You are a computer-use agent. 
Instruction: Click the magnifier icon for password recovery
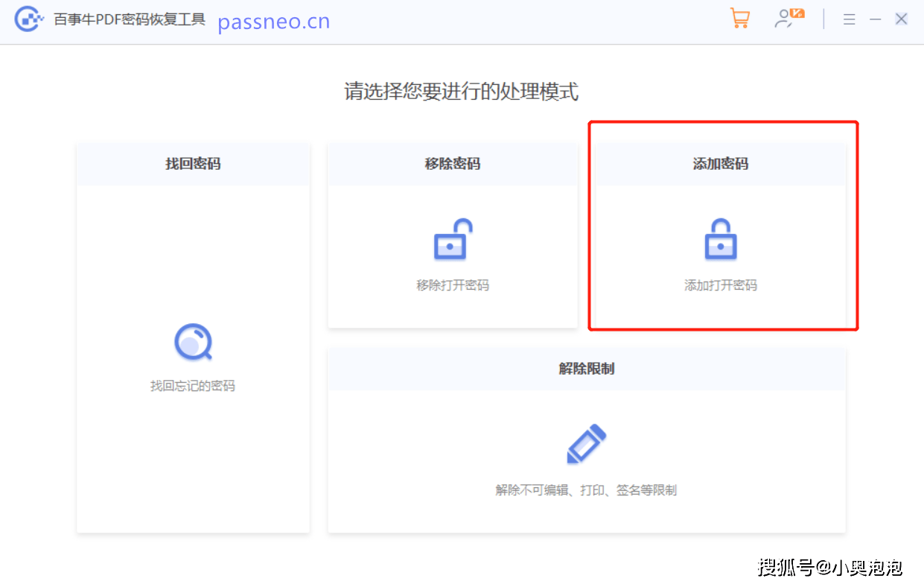[193, 342]
